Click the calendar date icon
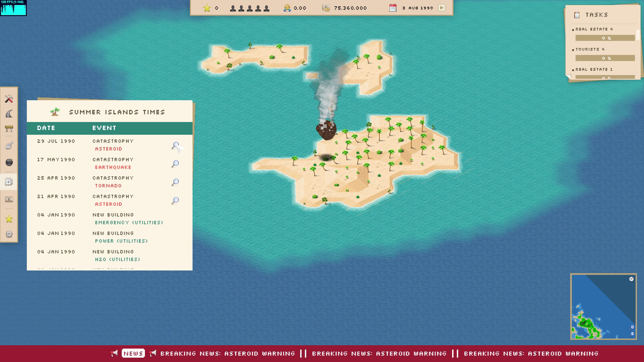This screenshot has width=644, height=362. pyautogui.click(x=392, y=7)
